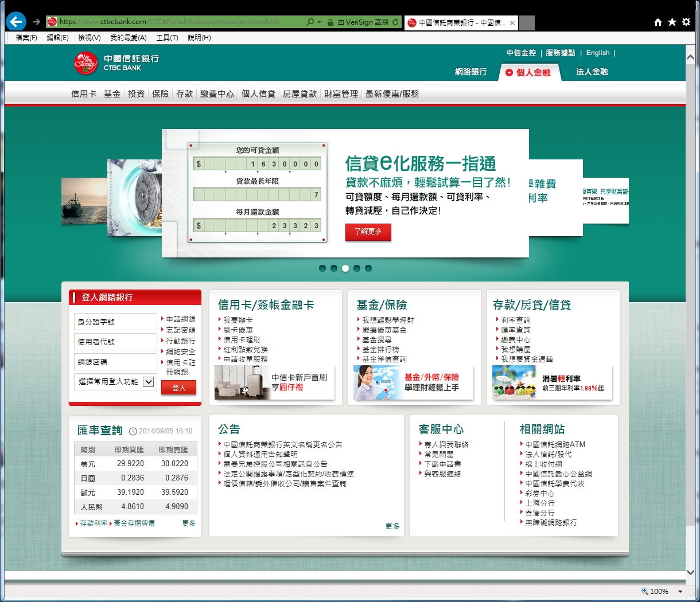Select fifth carousel dot indicator

tap(368, 268)
